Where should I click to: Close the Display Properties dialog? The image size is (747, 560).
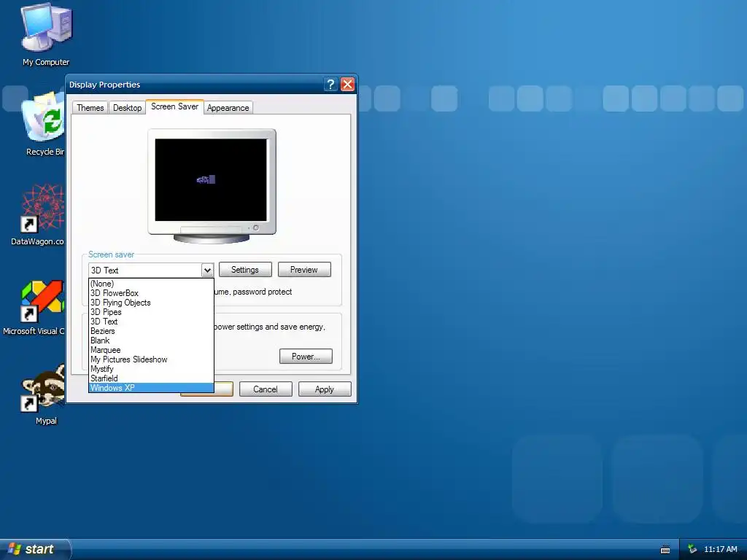click(348, 85)
